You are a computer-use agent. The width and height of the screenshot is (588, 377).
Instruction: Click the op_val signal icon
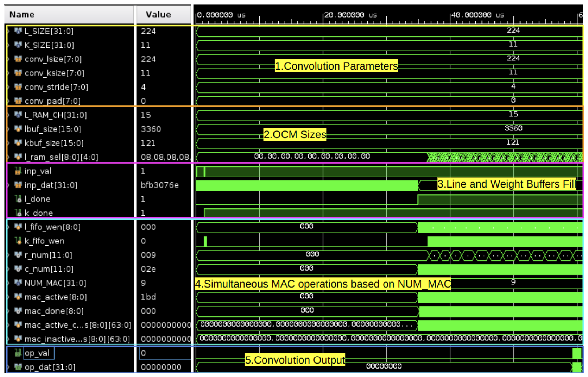tap(18, 353)
